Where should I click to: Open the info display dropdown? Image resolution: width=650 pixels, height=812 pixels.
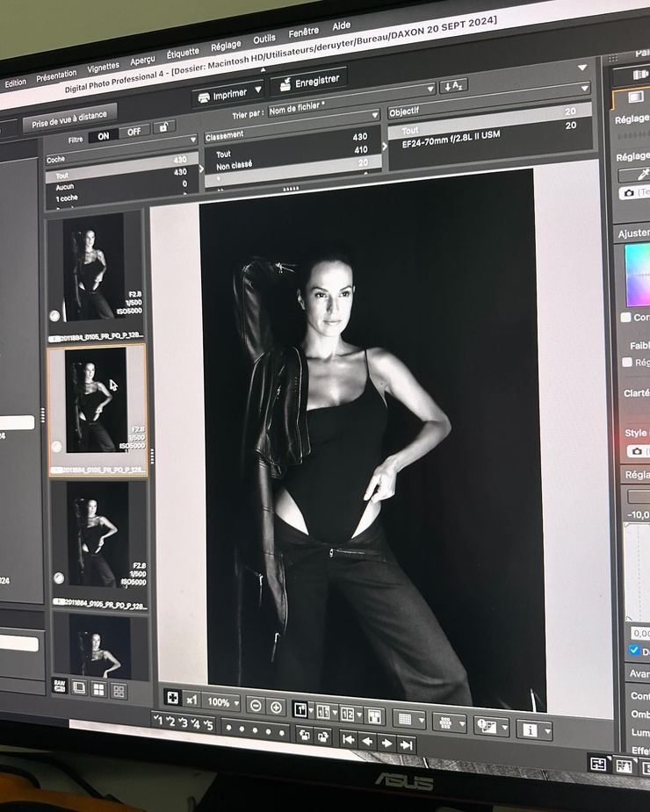535,729
